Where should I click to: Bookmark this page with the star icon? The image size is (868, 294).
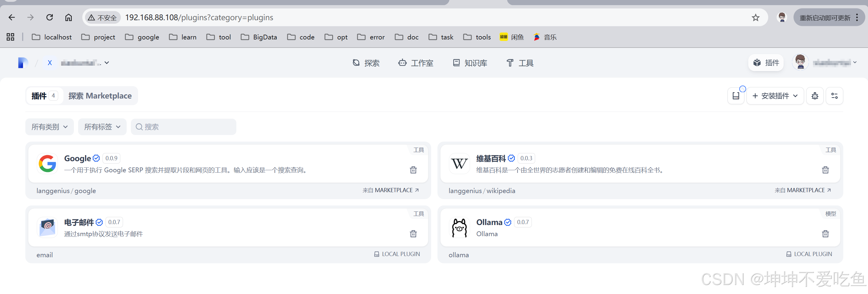(756, 17)
